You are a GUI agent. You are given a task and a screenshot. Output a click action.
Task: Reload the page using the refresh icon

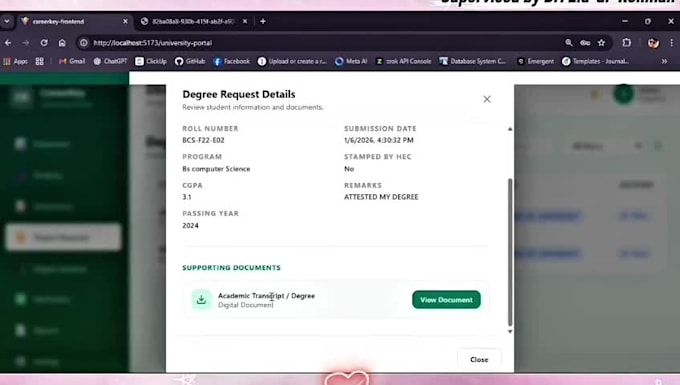[44, 43]
